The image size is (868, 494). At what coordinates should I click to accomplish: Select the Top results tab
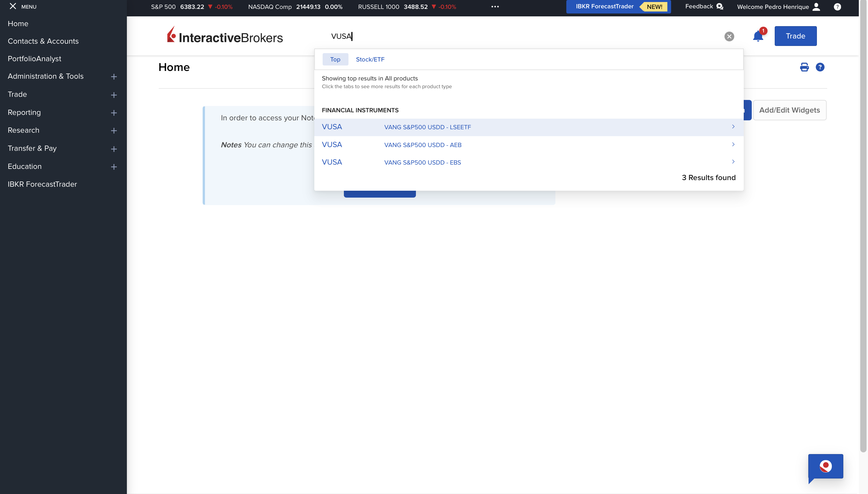pos(335,59)
